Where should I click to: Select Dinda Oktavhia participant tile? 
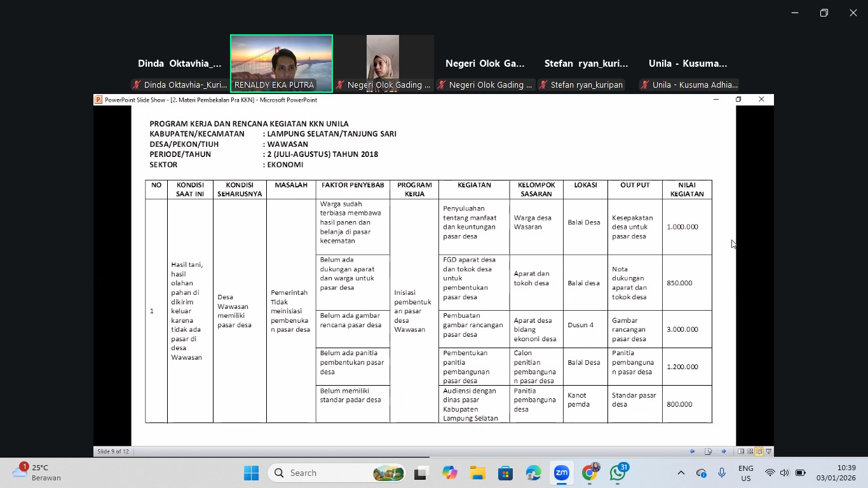(180, 64)
